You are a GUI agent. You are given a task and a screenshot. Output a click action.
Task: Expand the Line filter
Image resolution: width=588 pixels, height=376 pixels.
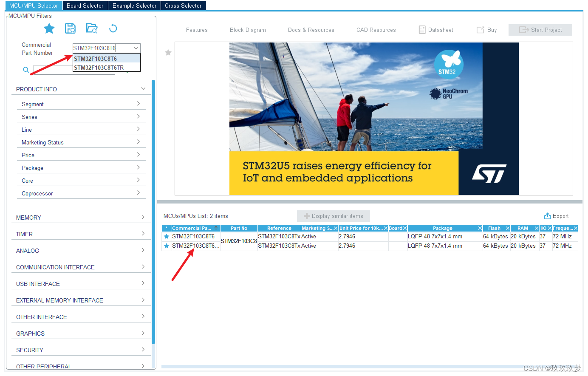coord(139,129)
